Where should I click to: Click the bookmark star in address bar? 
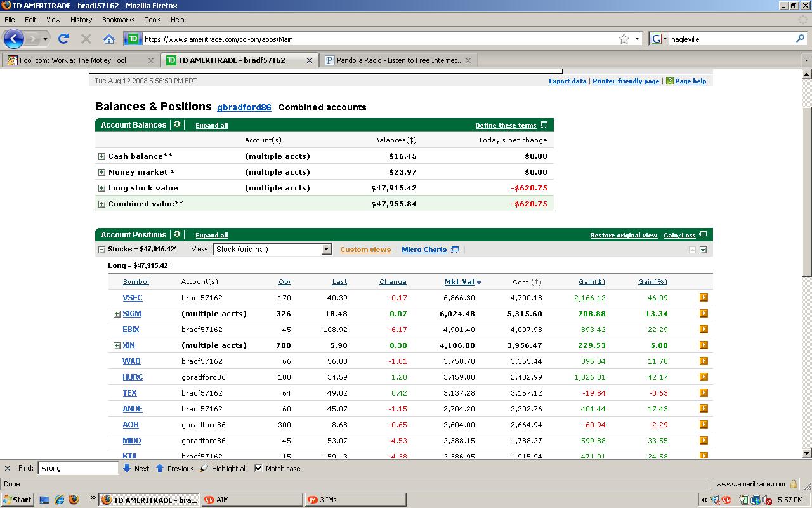point(624,39)
